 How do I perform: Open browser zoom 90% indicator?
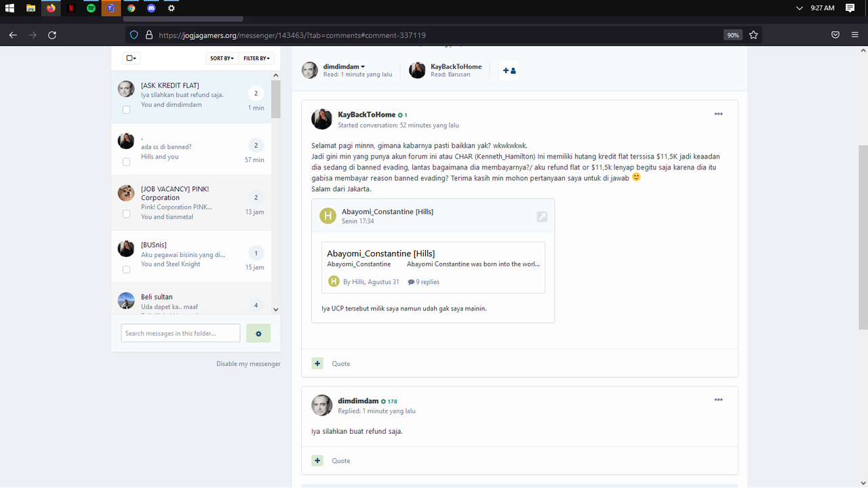click(x=732, y=35)
